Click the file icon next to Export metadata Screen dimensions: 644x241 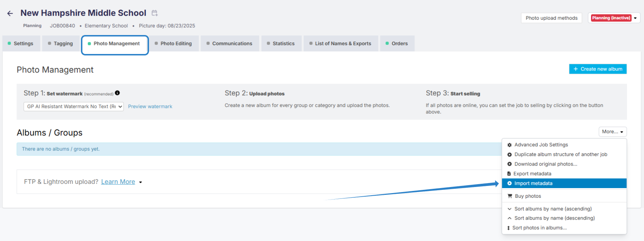point(509,174)
